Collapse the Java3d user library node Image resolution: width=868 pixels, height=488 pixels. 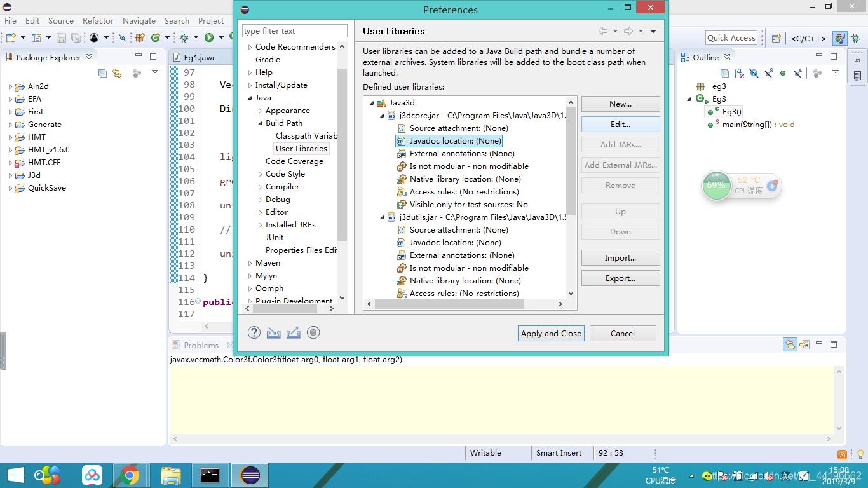372,103
